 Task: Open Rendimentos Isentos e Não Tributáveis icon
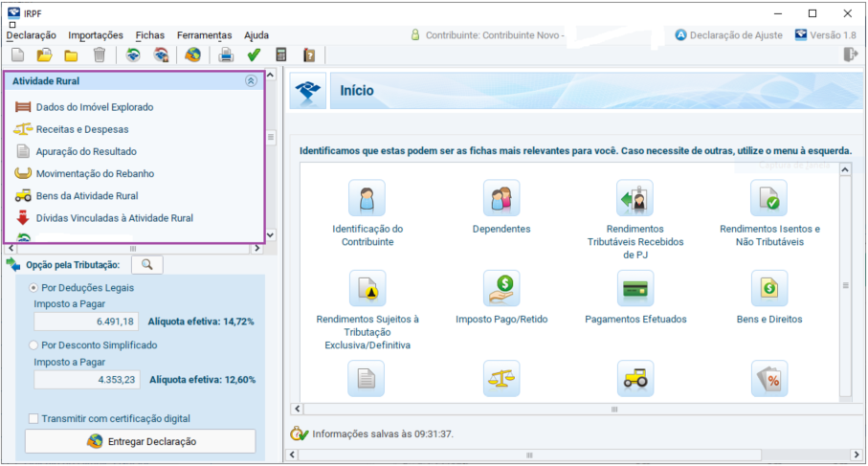tap(769, 197)
